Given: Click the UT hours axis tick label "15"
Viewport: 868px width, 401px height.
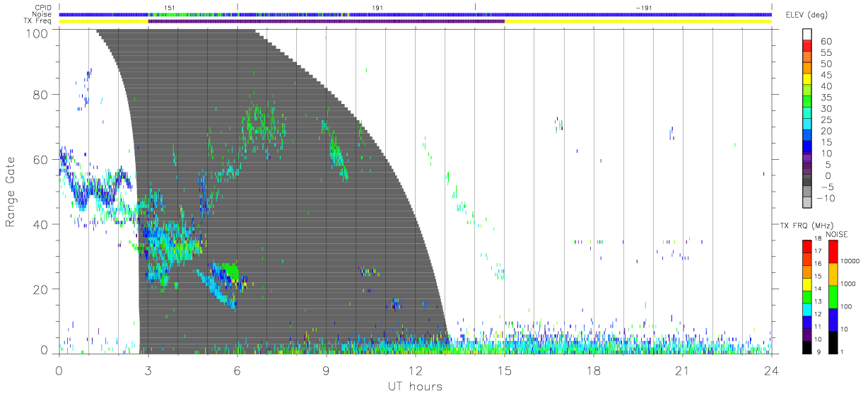Looking at the screenshot, I should pyautogui.click(x=504, y=371).
